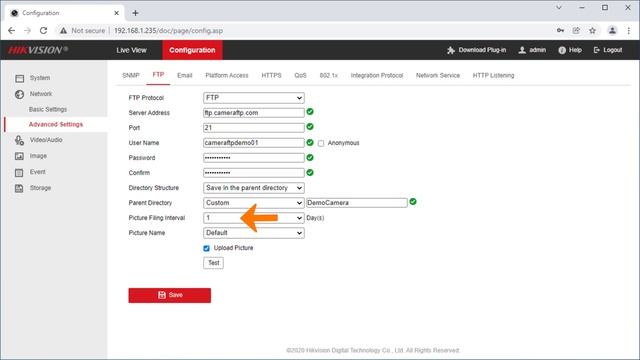640x360 pixels.
Task: Click the Save button
Action: point(170,295)
